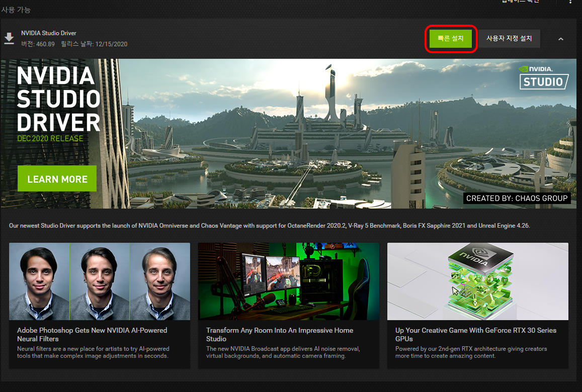Screen dimensions: 582x392
Task: Click the DEC 2020 RELEASE banner text
Action: [x=50, y=139]
